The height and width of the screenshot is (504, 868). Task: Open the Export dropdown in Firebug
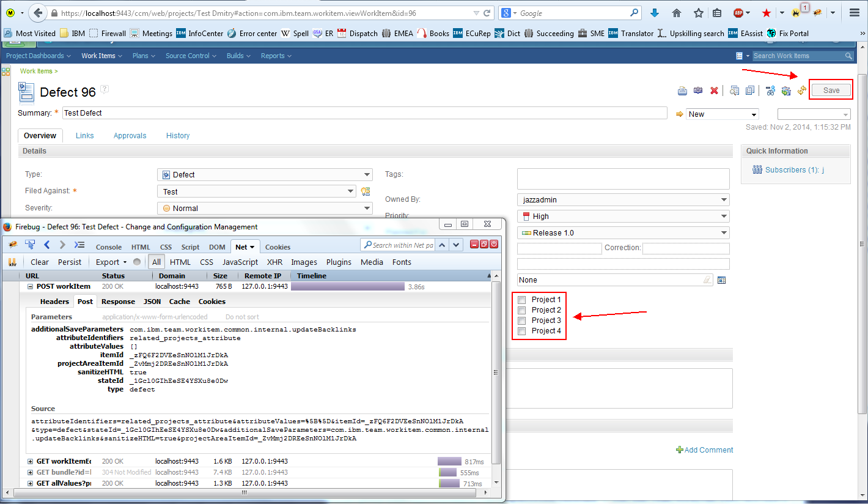(111, 262)
